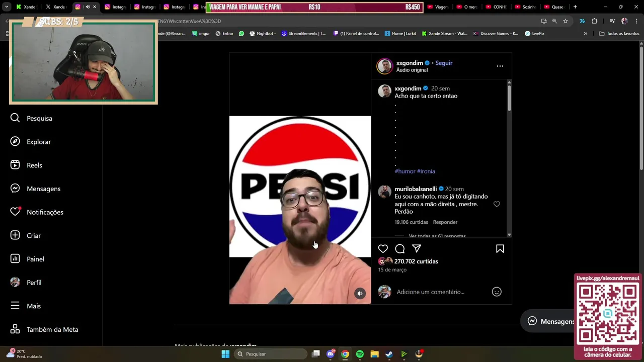Go to Reels from sidebar
The height and width of the screenshot is (362, 644).
pos(26,165)
